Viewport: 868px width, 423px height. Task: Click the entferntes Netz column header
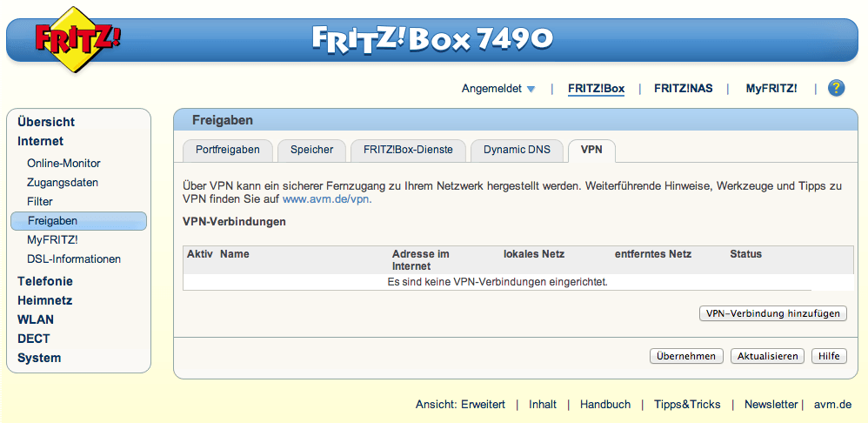[653, 254]
